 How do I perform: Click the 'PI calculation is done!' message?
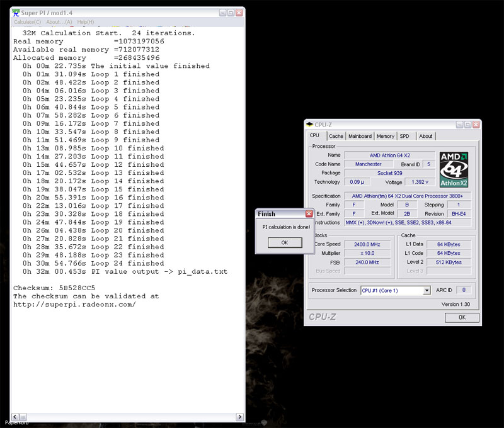click(x=286, y=227)
